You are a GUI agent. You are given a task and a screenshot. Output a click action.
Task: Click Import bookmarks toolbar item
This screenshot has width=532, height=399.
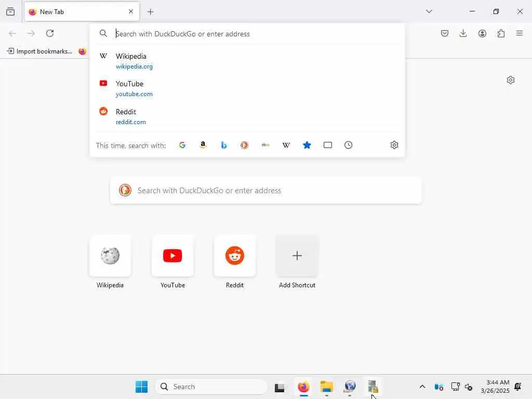[x=39, y=51]
